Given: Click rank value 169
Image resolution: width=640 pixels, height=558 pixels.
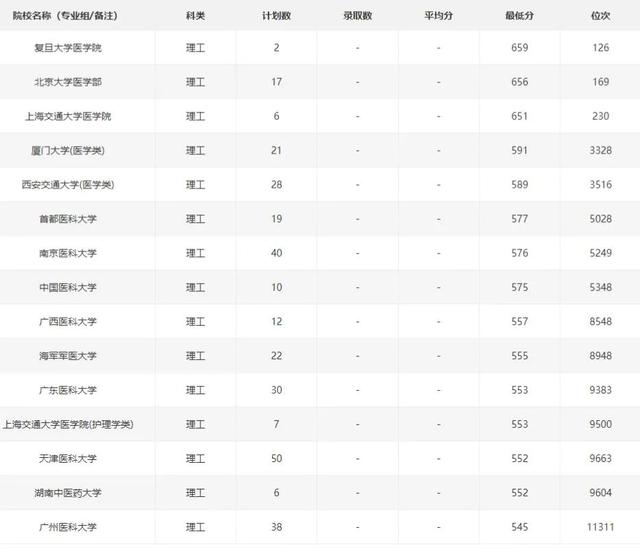Looking at the screenshot, I should (600, 82).
